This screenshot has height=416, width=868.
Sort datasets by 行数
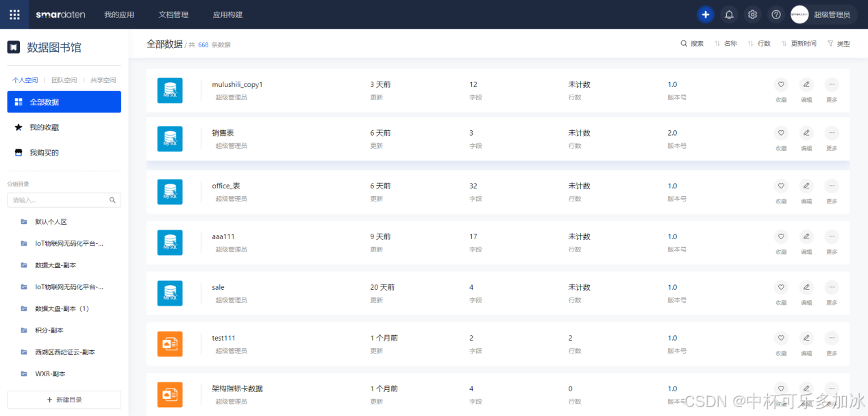pyautogui.click(x=759, y=44)
